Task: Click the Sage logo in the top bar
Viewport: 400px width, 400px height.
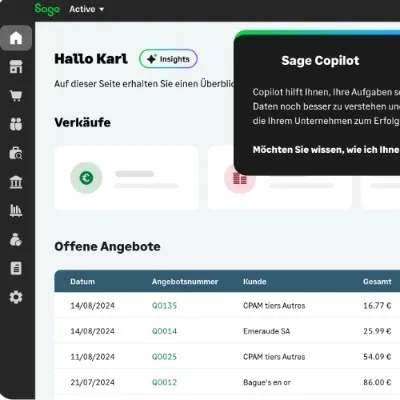Action: 47,9
